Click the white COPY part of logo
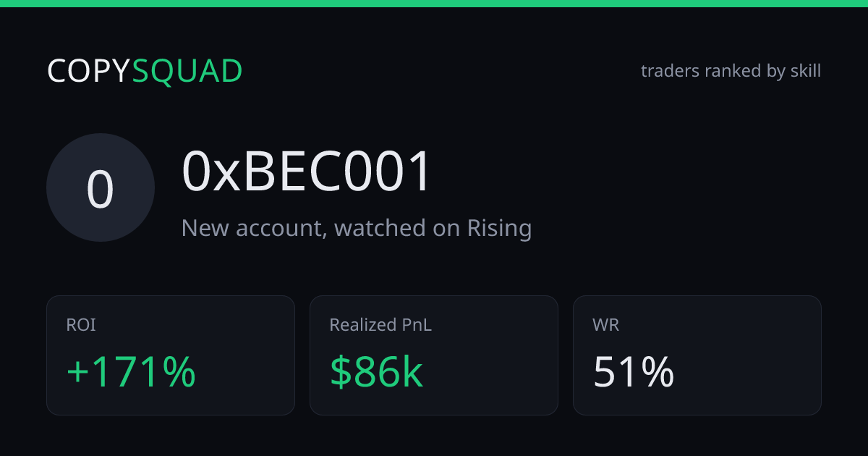 click(x=89, y=71)
